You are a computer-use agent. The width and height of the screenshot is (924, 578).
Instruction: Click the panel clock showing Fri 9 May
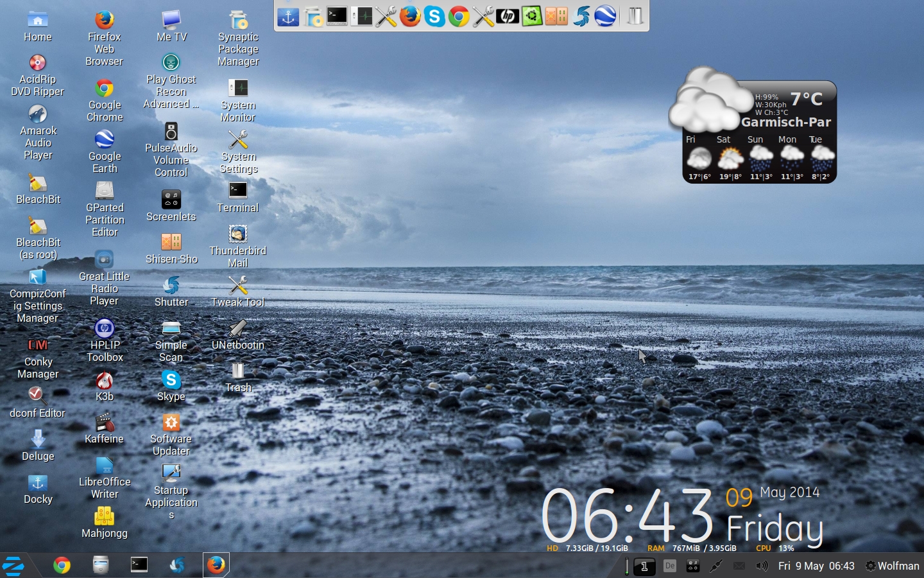(x=816, y=566)
